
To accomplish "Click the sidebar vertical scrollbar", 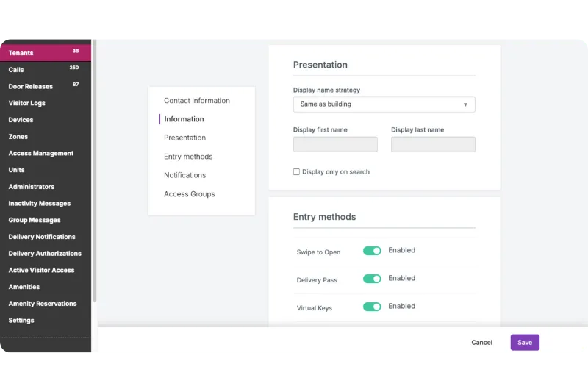I will click(x=95, y=171).
